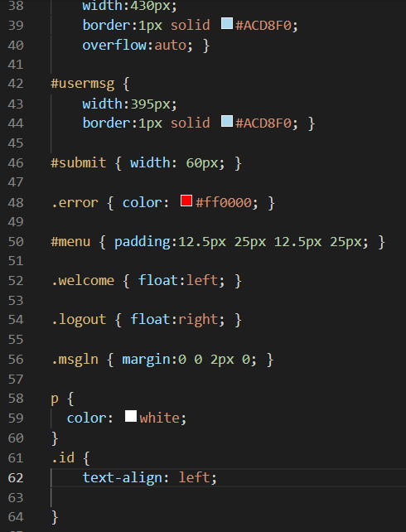Click the #submit selector text
Viewport: 406px width, 532px height.
[79, 163]
